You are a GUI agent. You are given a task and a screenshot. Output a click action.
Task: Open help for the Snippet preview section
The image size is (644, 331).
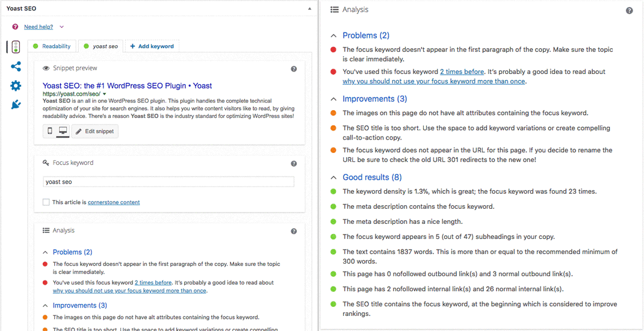click(x=294, y=69)
